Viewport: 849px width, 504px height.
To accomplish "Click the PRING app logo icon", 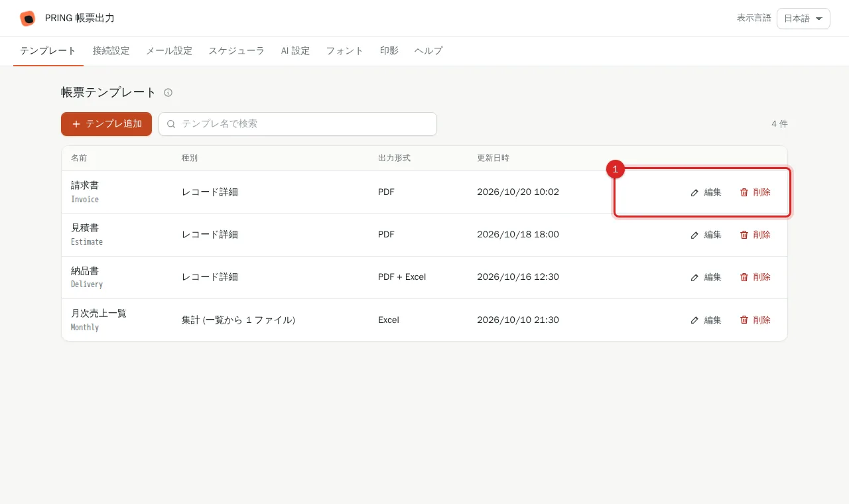I will tap(27, 19).
